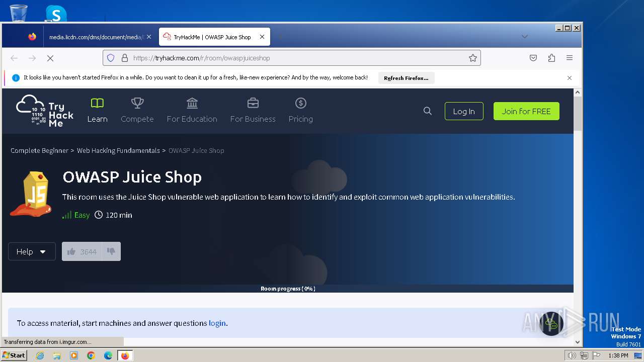Click the TryHackMe cloud logo
Image resolution: width=644 pixels, height=362 pixels.
pyautogui.click(x=45, y=111)
